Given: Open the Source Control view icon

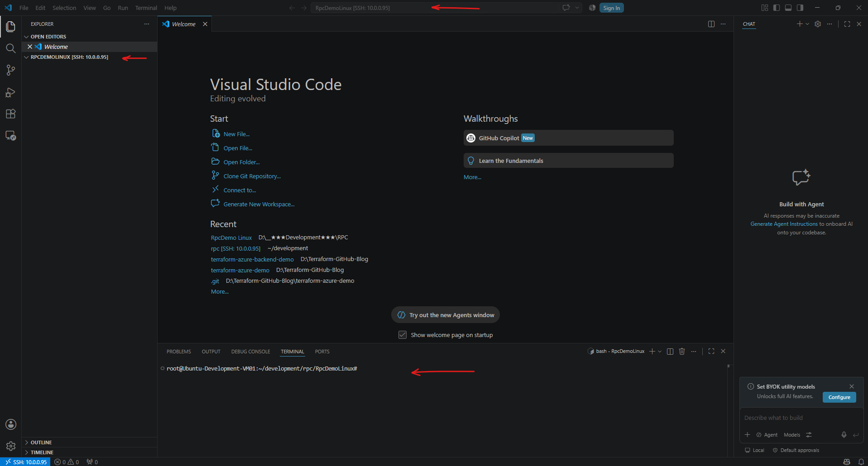Looking at the screenshot, I should [10, 70].
